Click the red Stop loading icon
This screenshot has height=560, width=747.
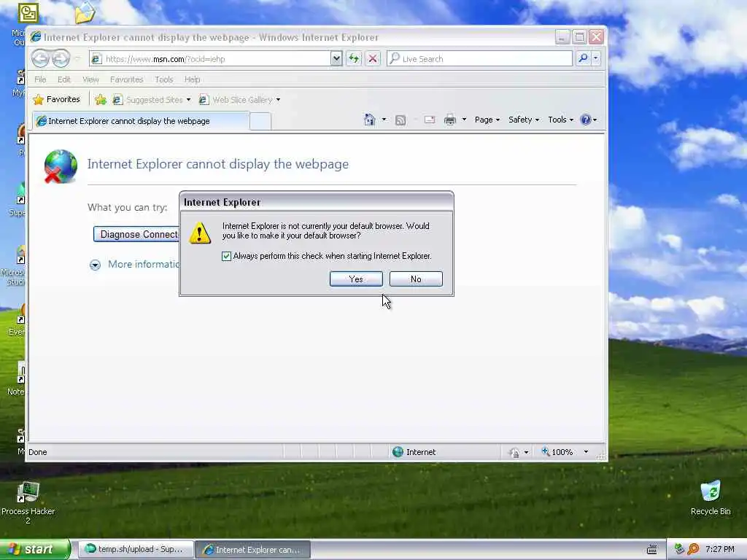click(373, 58)
